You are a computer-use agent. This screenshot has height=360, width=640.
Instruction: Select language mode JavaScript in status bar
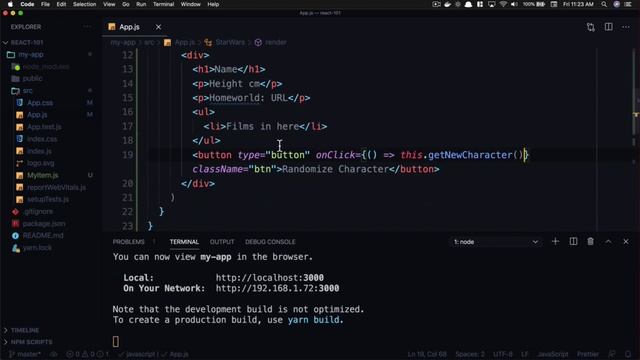tap(553, 354)
